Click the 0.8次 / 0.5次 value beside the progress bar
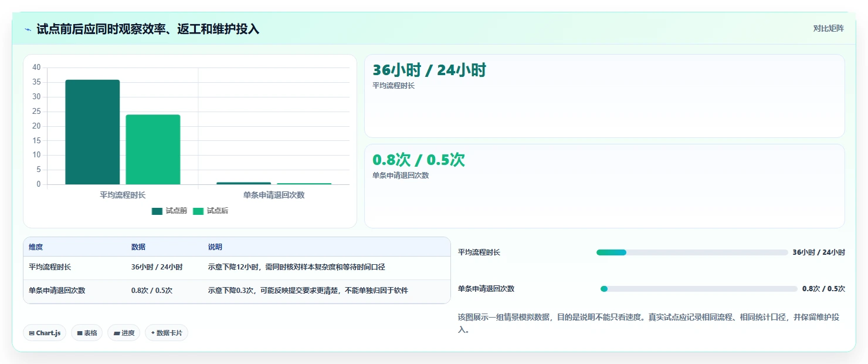The image size is (868, 364). [x=823, y=289]
